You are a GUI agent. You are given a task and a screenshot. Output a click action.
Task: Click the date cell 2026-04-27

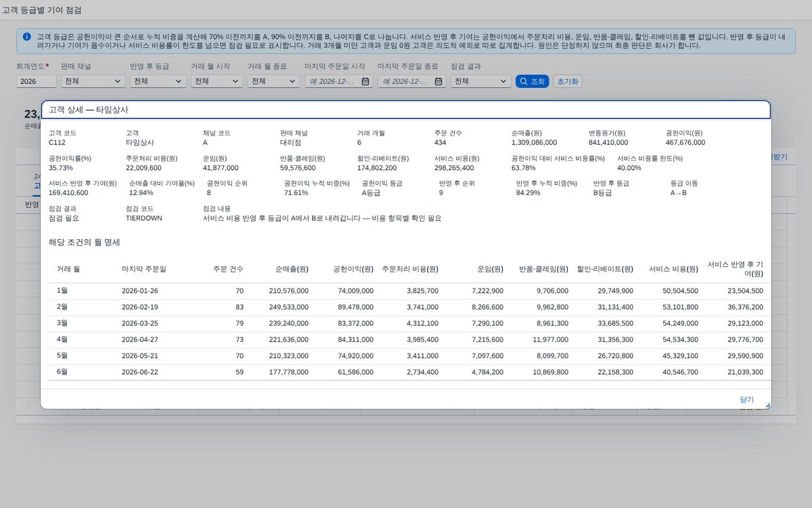(x=139, y=339)
